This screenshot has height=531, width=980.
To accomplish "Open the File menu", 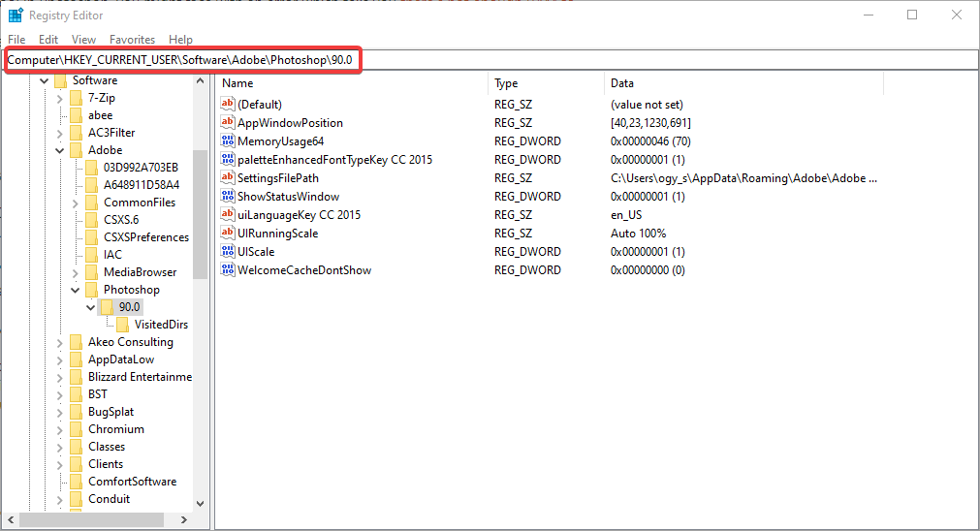I will pyautogui.click(x=16, y=40).
